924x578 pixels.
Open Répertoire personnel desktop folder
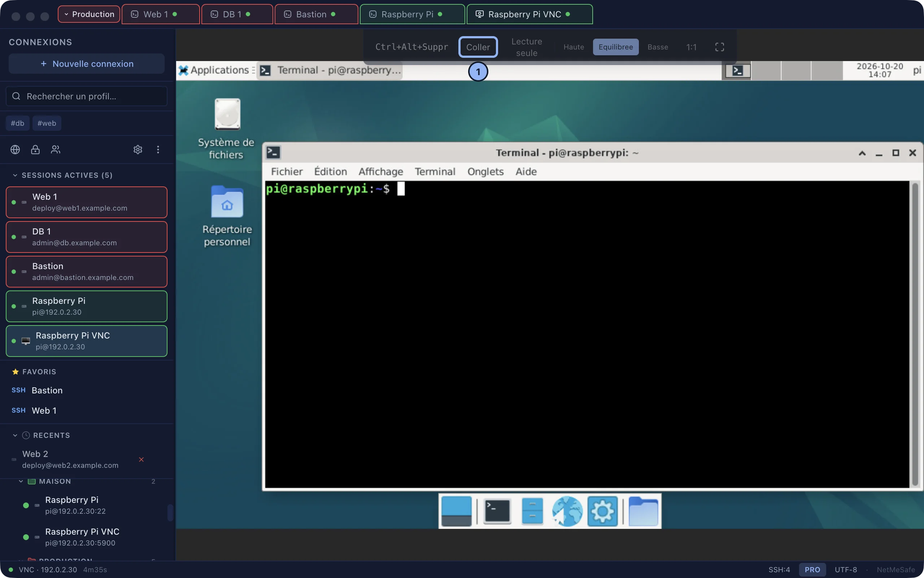pyautogui.click(x=227, y=216)
